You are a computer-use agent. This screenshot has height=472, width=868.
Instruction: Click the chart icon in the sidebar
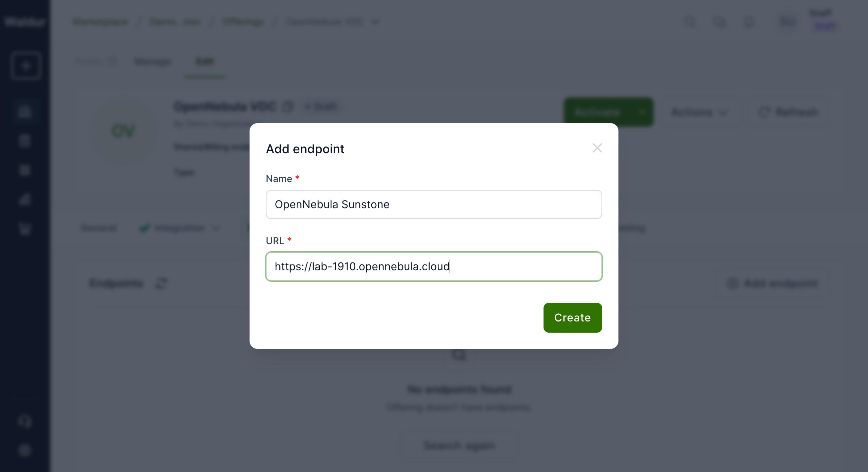coord(25,199)
